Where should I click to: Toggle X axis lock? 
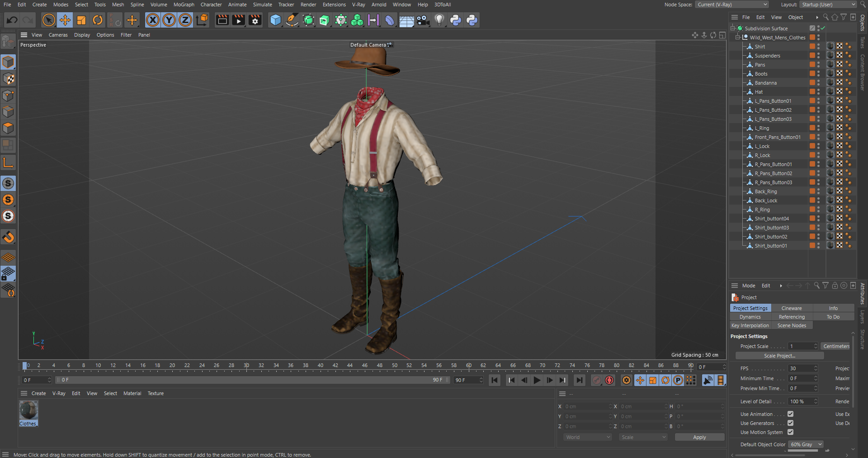point(153,20)
